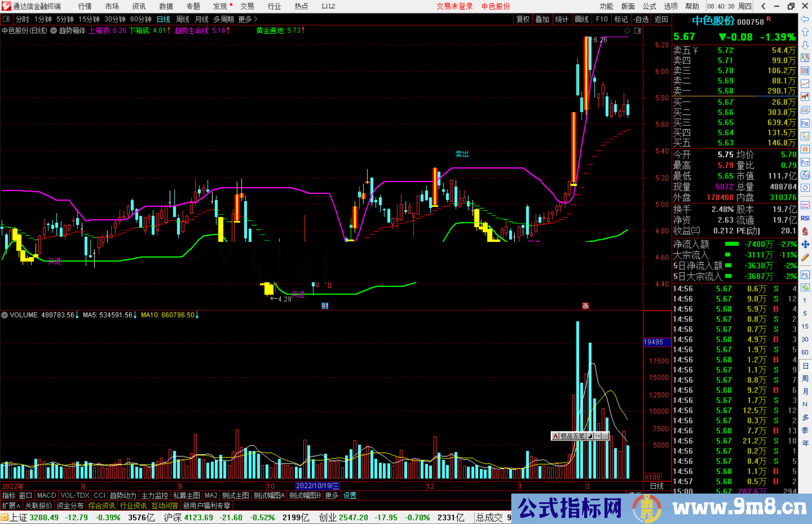Open the 更多 indicators list in indicator bar
Screen dimensions: 812x524
pos(332,495)
